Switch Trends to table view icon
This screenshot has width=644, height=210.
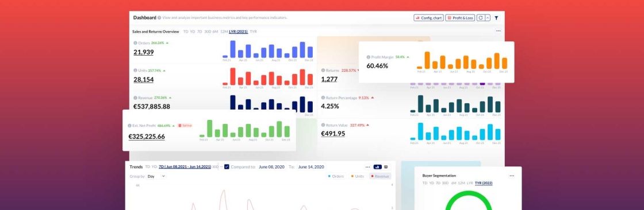pos(386,167)
